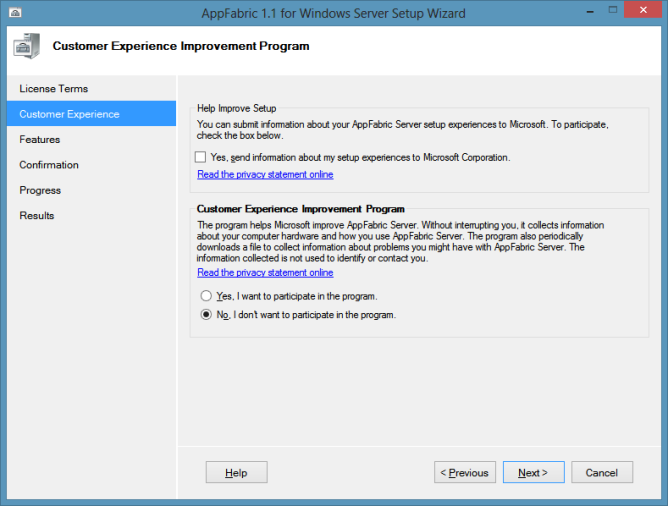
Task: Go back with the Previous button
Action: tap(465, 473)
